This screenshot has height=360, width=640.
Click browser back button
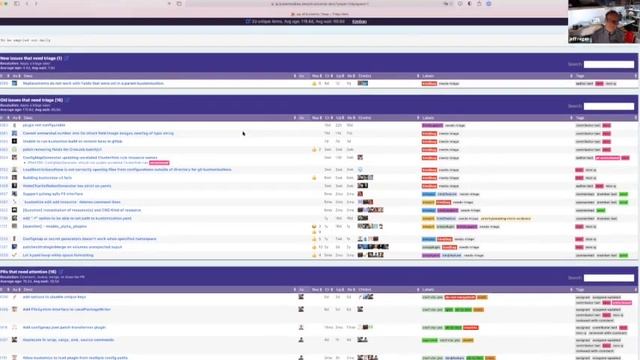click(27, 4)
